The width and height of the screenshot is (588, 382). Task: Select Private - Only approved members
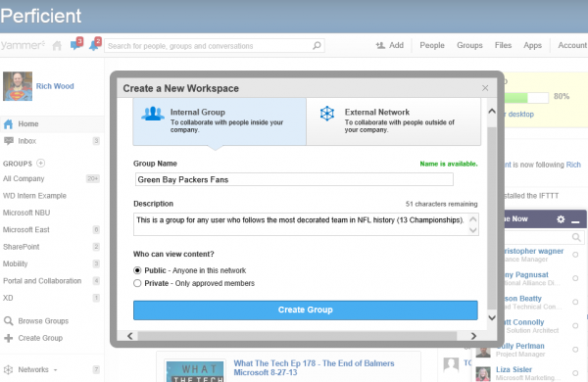pos(137,283)
